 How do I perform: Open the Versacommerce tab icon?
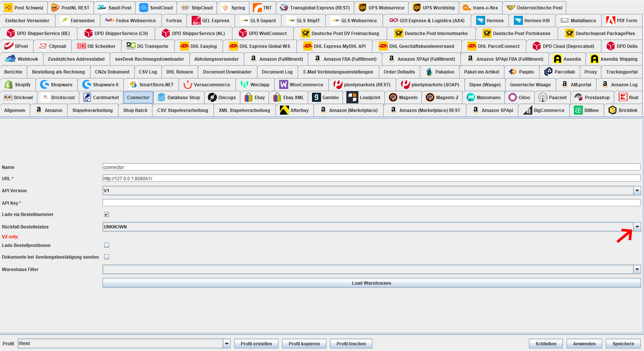click(x=188, y=84)
